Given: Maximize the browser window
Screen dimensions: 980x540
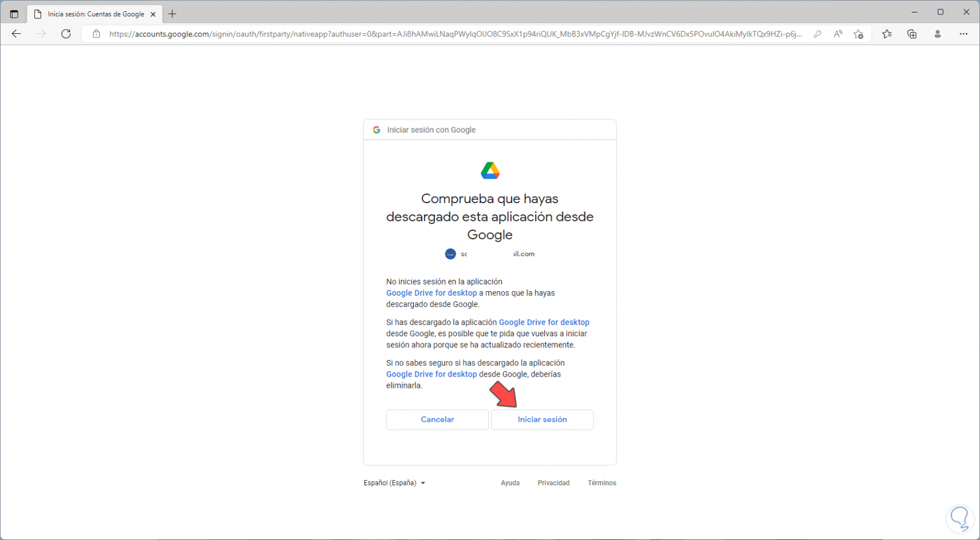Looking at the screenshot, I should [940, 12].
